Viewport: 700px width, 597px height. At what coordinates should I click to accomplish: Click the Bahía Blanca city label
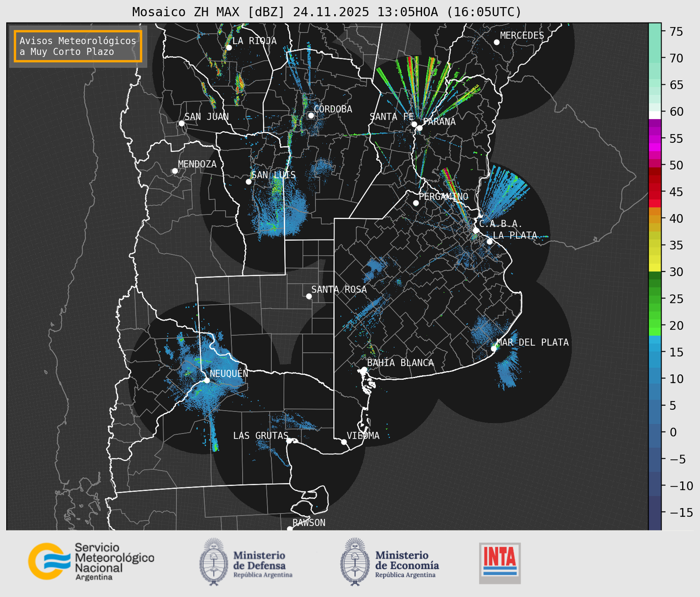pyautogui.click(x=400, y=363)
